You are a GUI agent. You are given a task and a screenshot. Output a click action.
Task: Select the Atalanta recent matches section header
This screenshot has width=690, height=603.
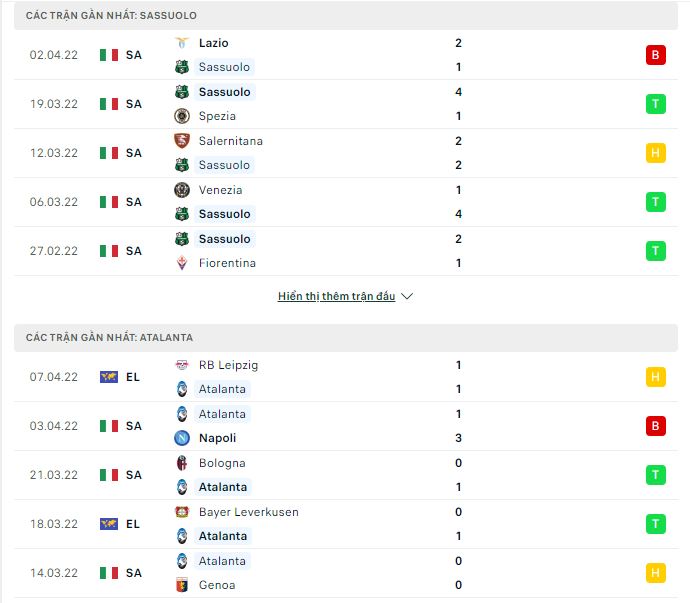point(346,338)
